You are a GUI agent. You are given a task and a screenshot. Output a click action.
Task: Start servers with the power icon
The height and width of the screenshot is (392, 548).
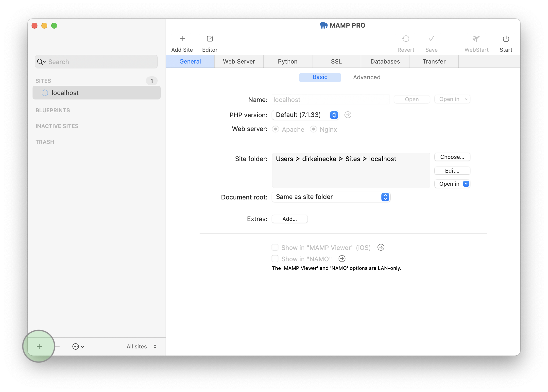pyautogui.click(x=506, y=39)
